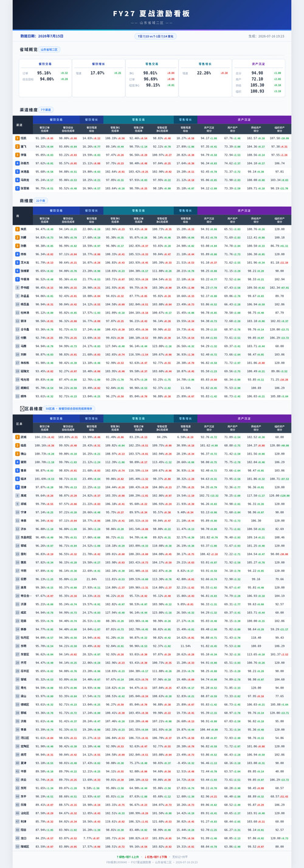Click rank 2 badge beside 刘娜 merchant row
Image resolution: width=304 pixels, height=868 pixels.
click(x=17, y=237)
